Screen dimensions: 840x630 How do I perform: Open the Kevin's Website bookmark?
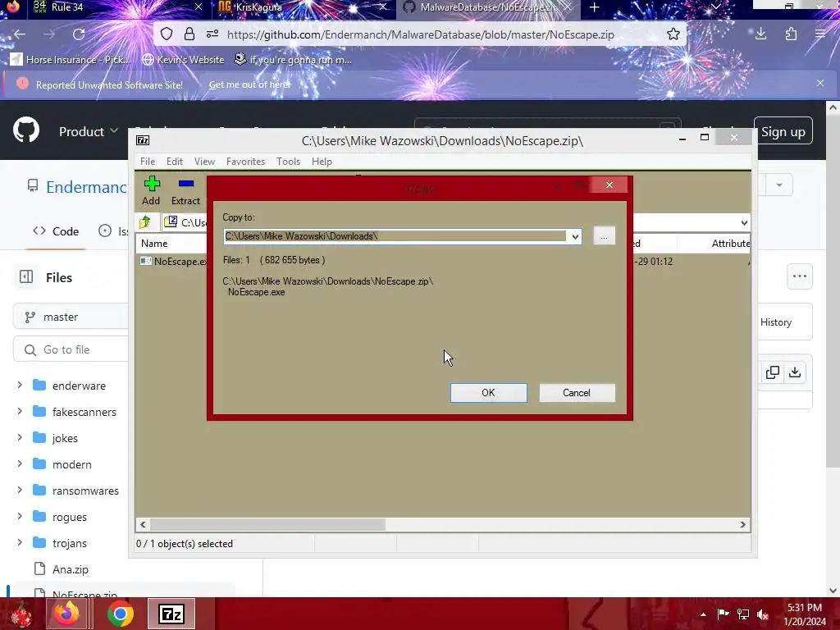(183, 59)
